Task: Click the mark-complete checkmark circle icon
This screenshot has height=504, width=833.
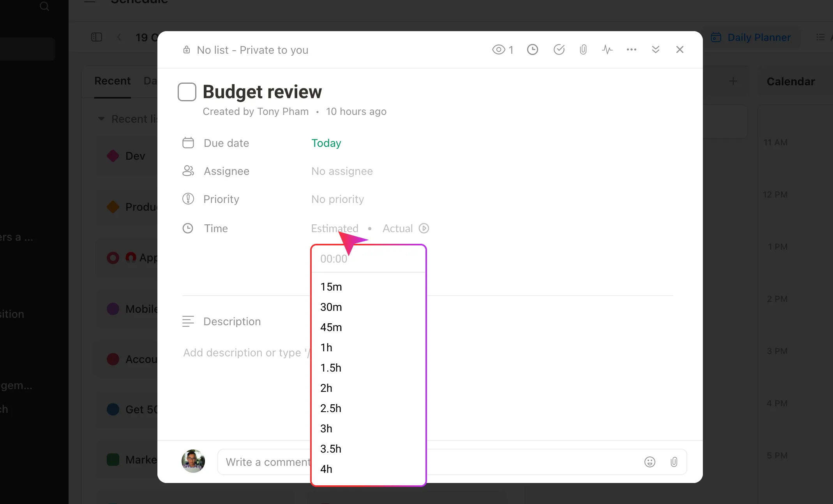Action: [x=559, y=50]
